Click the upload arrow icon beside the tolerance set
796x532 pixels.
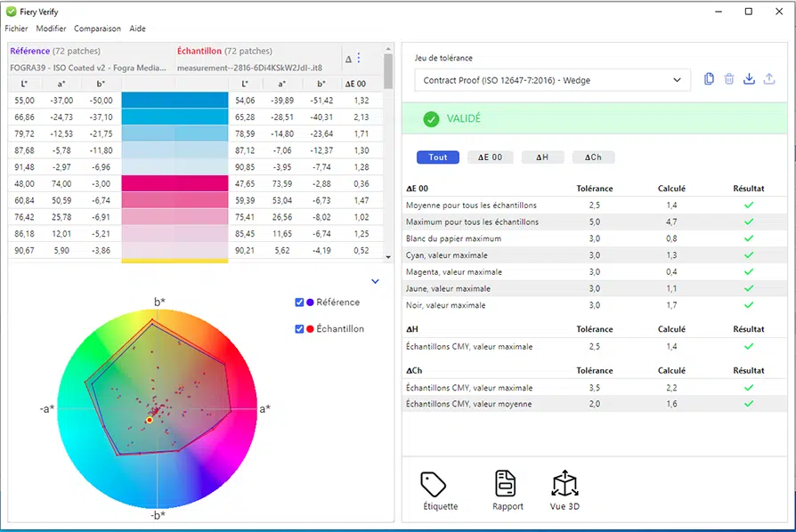tap(769, 78)
